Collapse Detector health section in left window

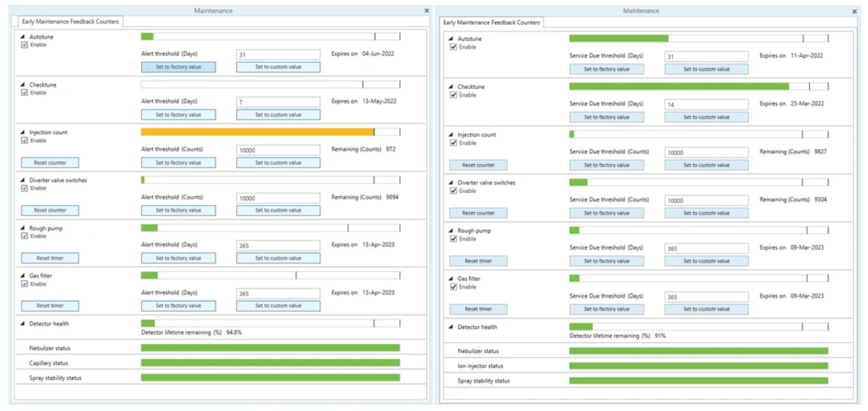click(22, 323)
